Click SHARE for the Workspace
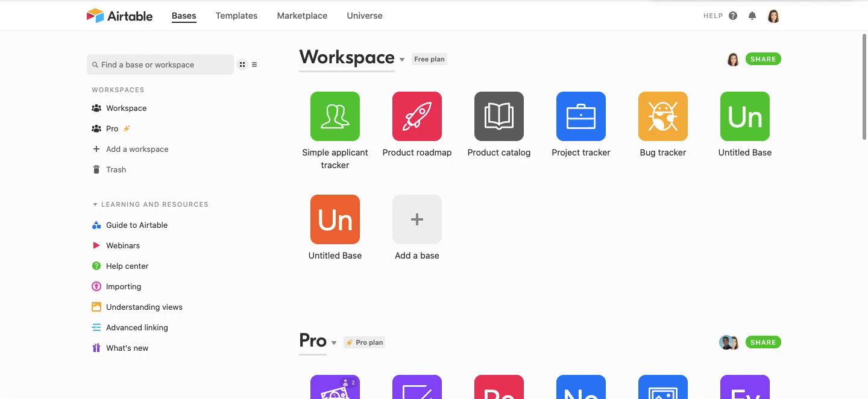 763,59
